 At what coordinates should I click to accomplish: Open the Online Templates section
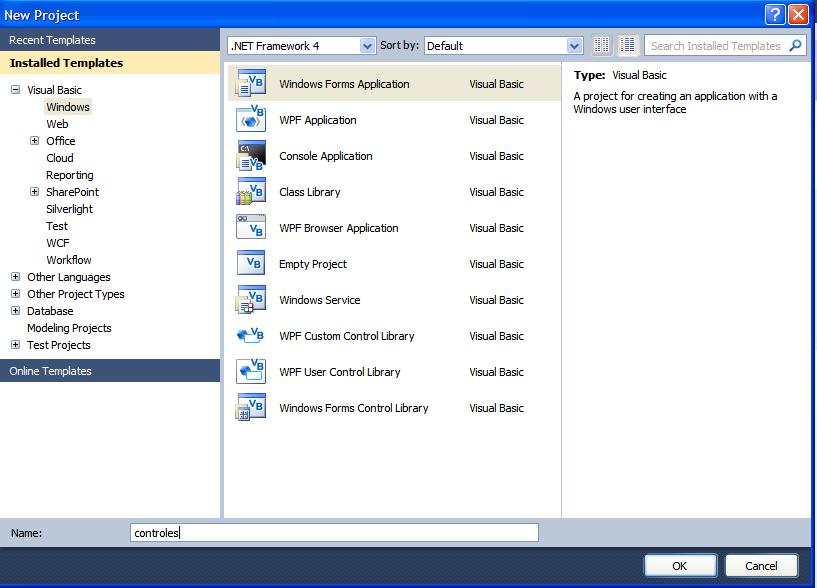click(110, 371)
